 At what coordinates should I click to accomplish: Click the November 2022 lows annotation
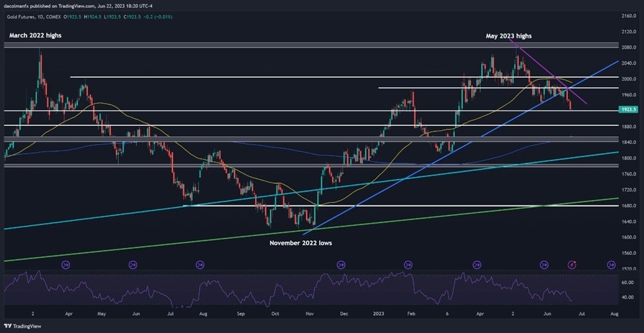301,242
